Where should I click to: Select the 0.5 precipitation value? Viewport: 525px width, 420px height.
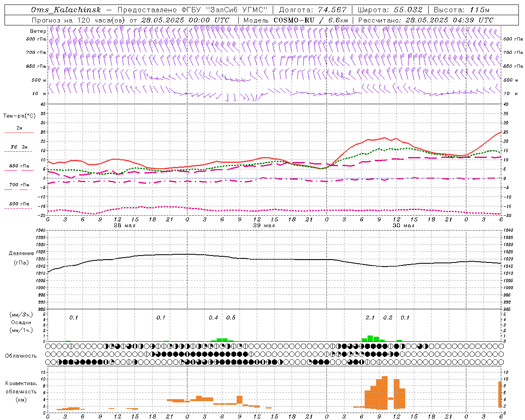(231, 317)
